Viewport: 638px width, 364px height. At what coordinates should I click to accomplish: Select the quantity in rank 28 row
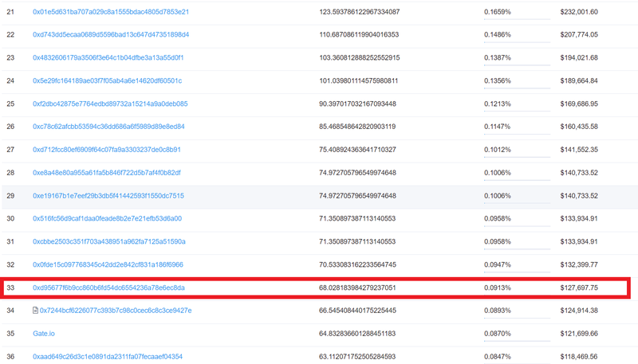point(357,173)
